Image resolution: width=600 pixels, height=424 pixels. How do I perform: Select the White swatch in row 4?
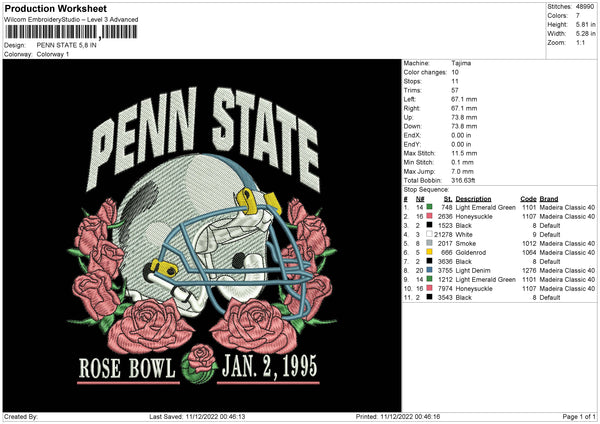click(429, 234)
